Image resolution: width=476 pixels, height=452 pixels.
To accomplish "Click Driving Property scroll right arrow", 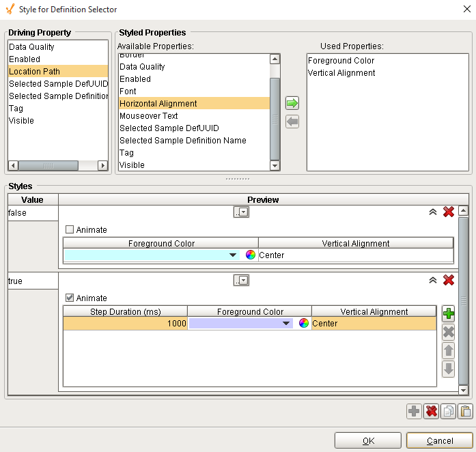I will [x=103, y=165].
